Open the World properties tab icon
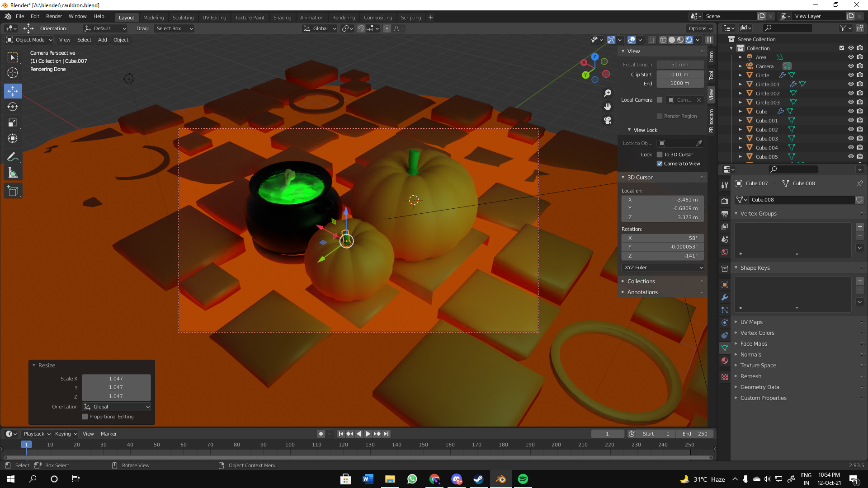Screen dimensions: 868x488 click(x=725, y=252)
